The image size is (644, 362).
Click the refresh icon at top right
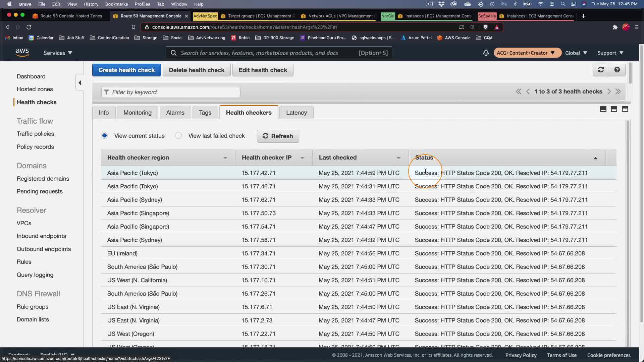(601, 70)
